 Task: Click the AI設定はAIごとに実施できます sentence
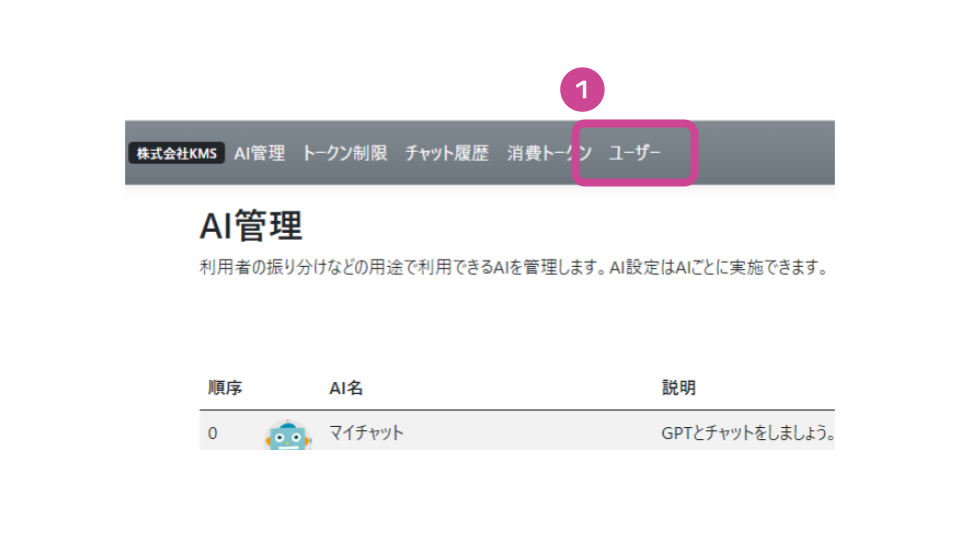click(719, 268)
